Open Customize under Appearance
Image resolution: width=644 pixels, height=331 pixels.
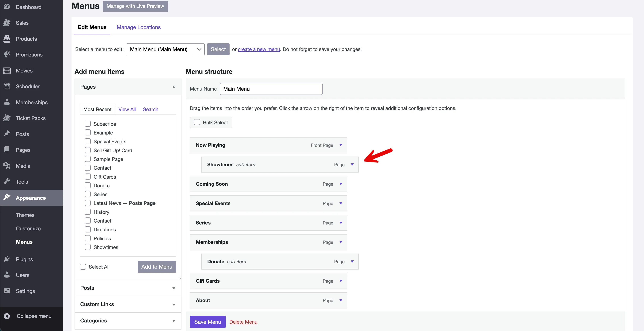pos(28,228)
